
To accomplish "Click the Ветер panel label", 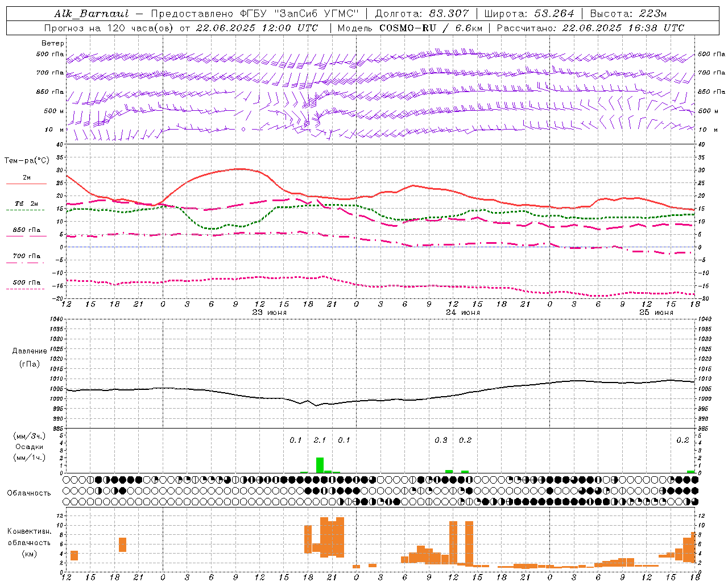I will 53,43.
